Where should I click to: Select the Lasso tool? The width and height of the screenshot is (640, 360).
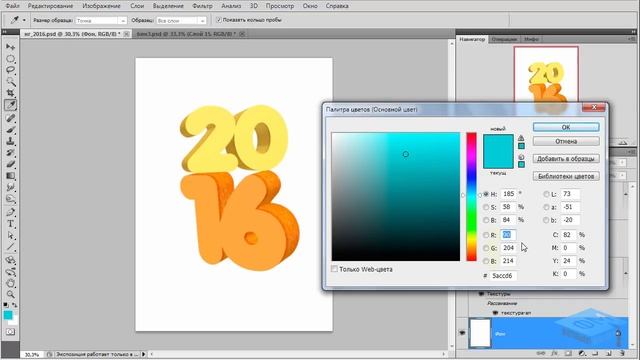coord(10,70)
